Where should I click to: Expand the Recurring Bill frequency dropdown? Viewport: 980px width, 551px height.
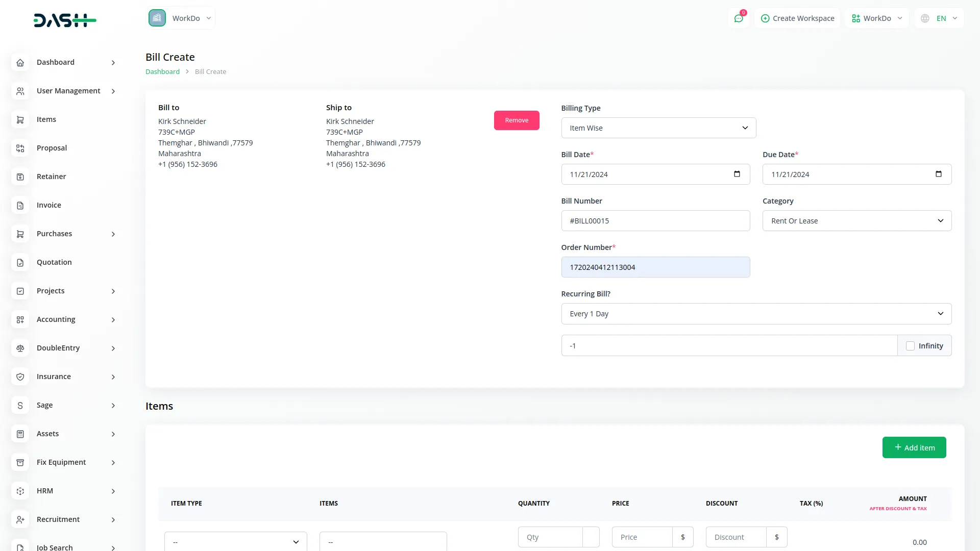[x=756, y=314]
